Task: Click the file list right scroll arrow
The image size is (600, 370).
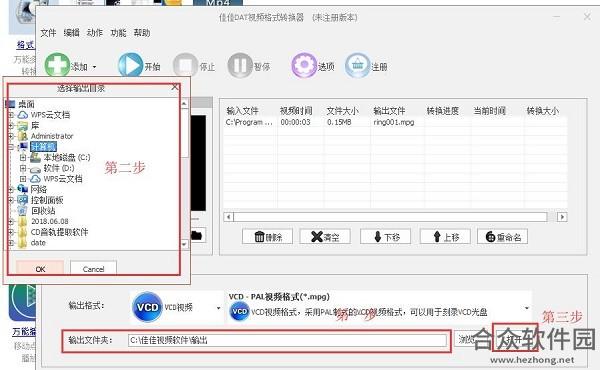Action: pyautogui.click(x=562, y=217)
